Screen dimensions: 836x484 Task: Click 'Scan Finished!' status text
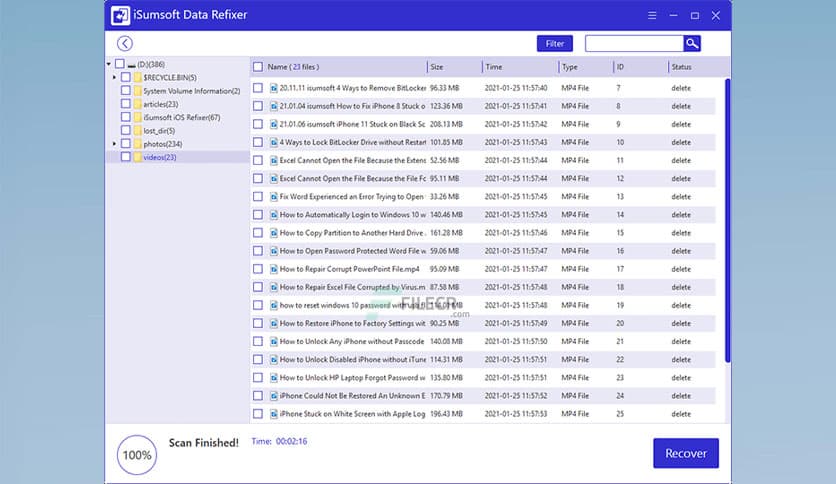(204, 443)
